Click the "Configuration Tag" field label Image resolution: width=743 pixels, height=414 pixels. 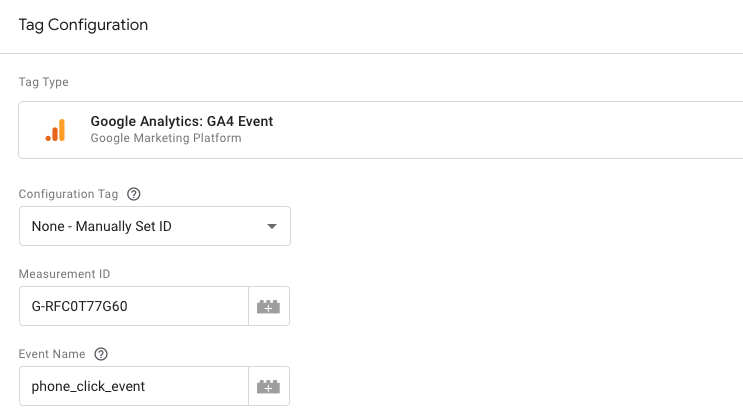[x=68, y=194]
